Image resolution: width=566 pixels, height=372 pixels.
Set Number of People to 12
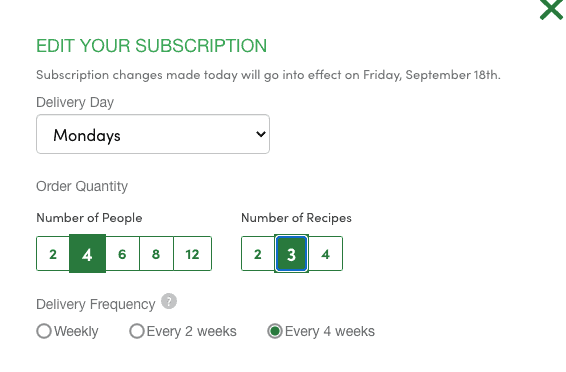tap(192, 254)
